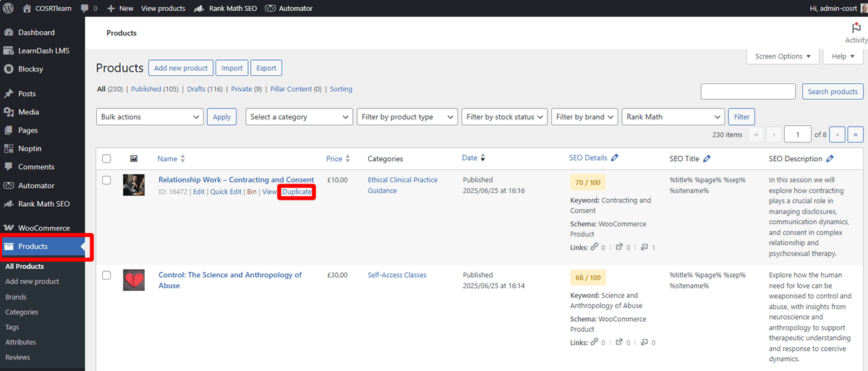Viewport: 868px width, 371px height.
Task: Open Filter by product type dropdown
Action: click(x=407, y=116)
